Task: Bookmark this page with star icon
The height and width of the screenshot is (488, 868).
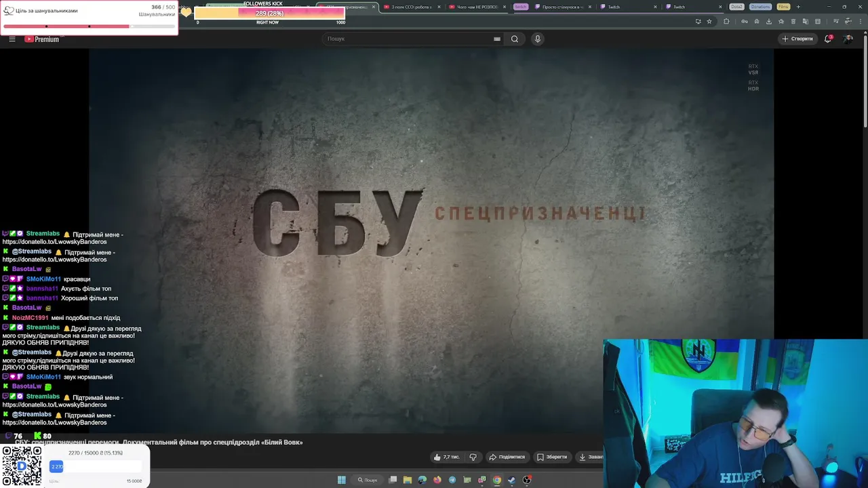Action: click(x=709, y=21)
